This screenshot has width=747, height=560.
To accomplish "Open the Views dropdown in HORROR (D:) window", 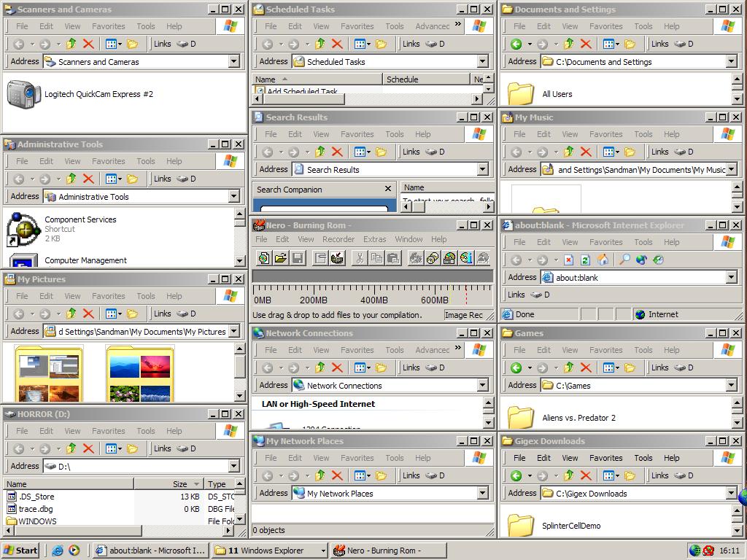I will click(112, 448).
